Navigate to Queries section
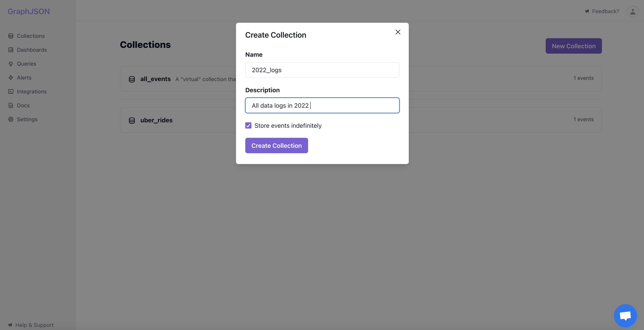 (x=26, y=63)
